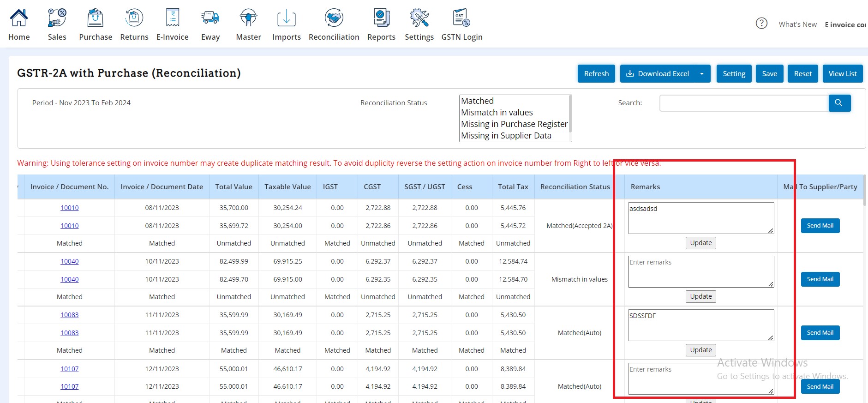Open the Reports module icon
The height and width of the screenshot is (403, 868).
tap(382, 18)
